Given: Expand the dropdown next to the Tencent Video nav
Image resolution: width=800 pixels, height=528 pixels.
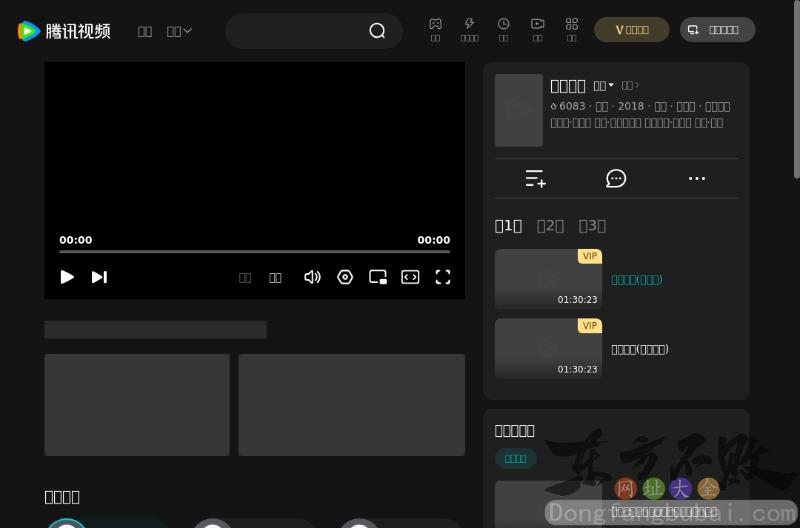Looking at the screenshot, I should 180,31.
